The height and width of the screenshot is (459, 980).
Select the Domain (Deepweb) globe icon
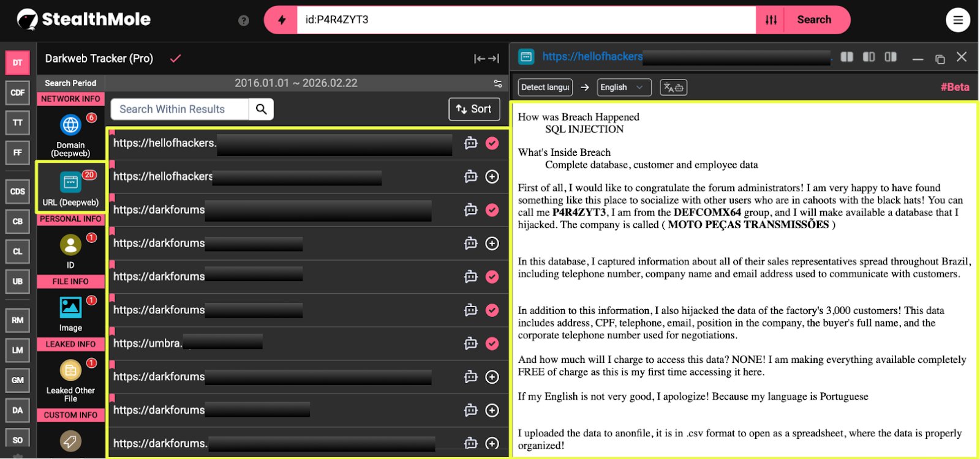[70, 125]
